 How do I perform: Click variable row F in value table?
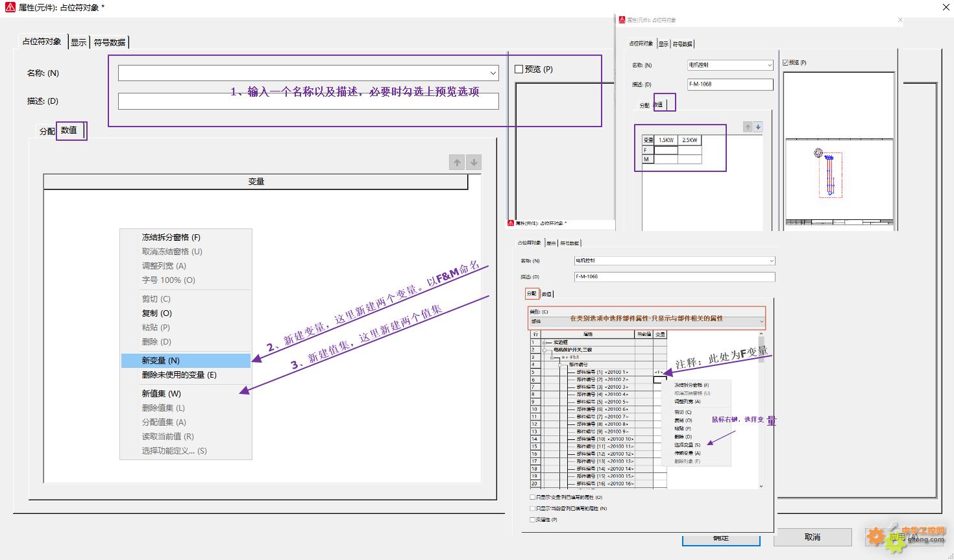648,150
